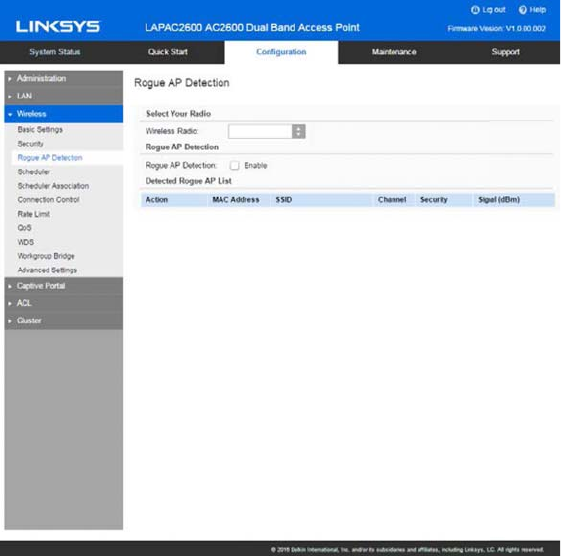Expand the LAN menu section
The height and width of the screenshot is (556, 561).
point(63,96)
